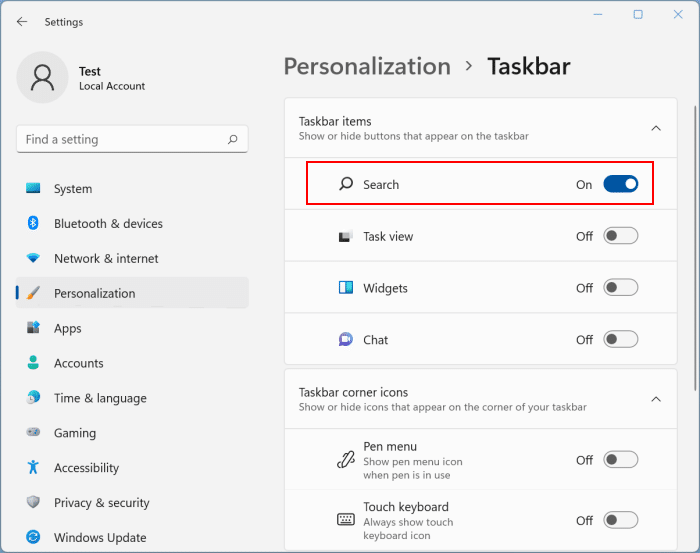Click the Privacy & security shield icon
This screenshot has height=553, width=700.
(33, 502)
